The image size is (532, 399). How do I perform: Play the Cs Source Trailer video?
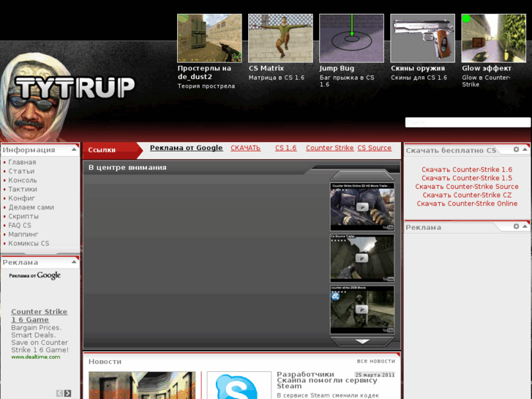coord(362,258)
